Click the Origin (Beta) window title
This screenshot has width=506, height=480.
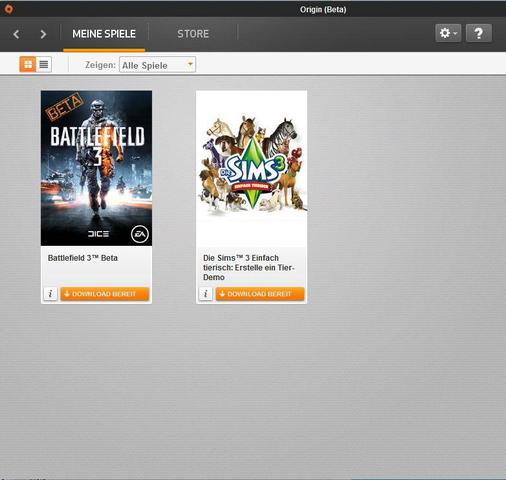[x=323, y=10]
